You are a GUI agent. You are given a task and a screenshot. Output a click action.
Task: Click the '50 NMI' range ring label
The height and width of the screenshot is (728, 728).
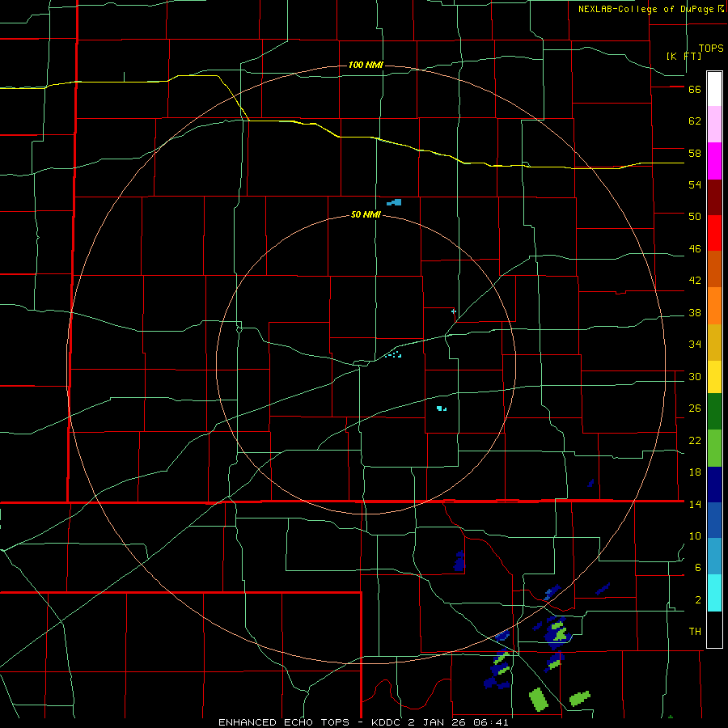coord(366,214)
